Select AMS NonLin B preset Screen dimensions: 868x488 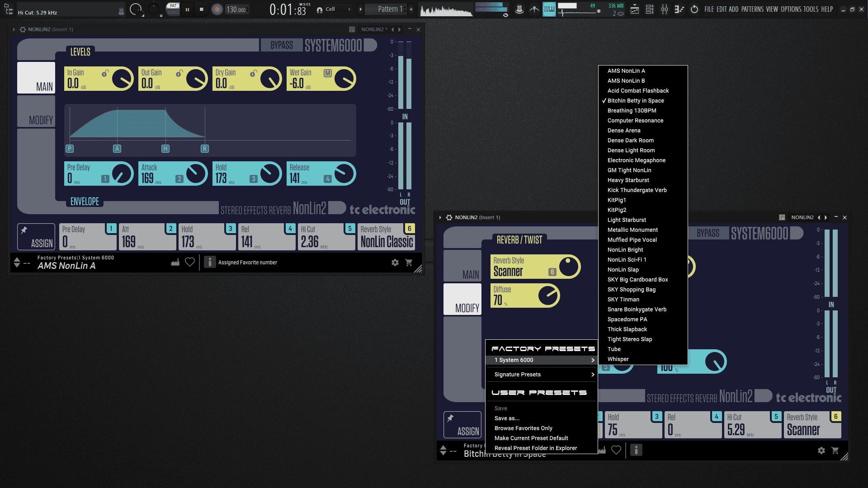(x=643, y=81)
